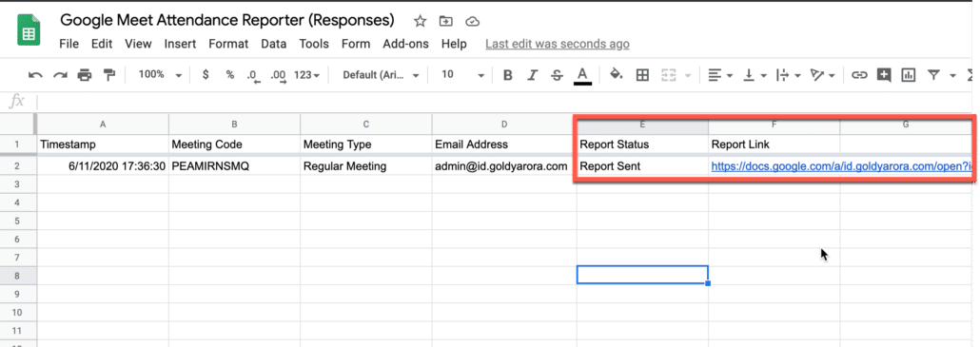Select 'Meeting Type' header cell

pyautogui.click(x=365, y=145)
